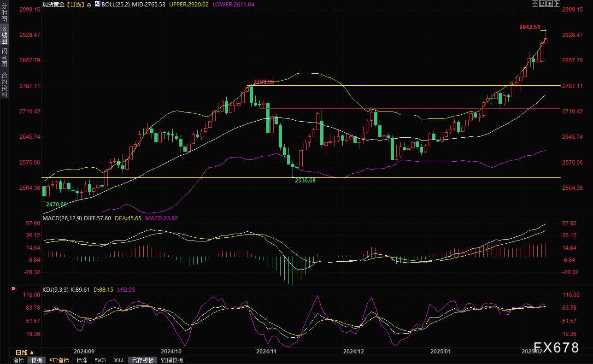This screenshot has width=593, height=364.
Task: Click the Y-axis scale adjustment icon
Action: pyautogui.click(x=542, y=4)
